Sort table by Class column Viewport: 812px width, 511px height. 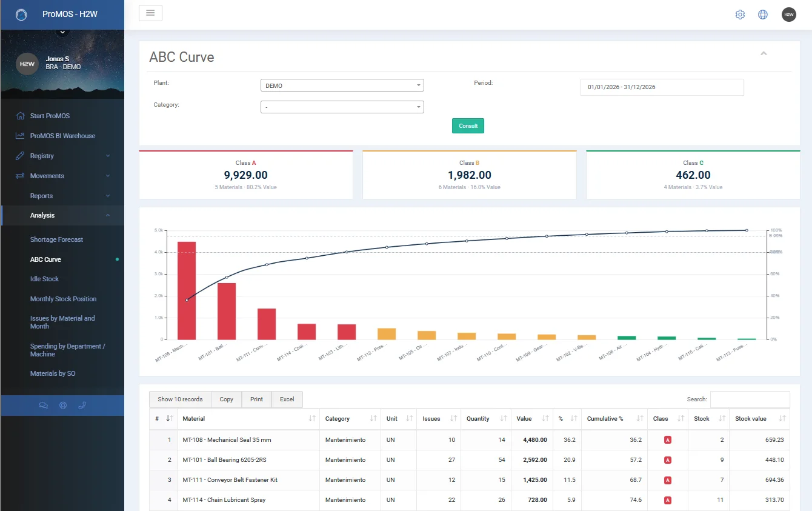coord(667,419)
